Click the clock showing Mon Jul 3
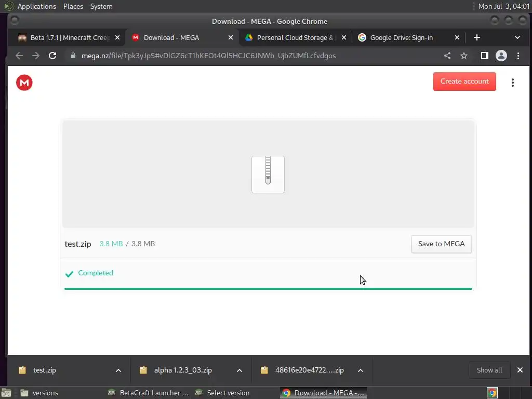This screenshot has width=532, height=399. [504, 6]
